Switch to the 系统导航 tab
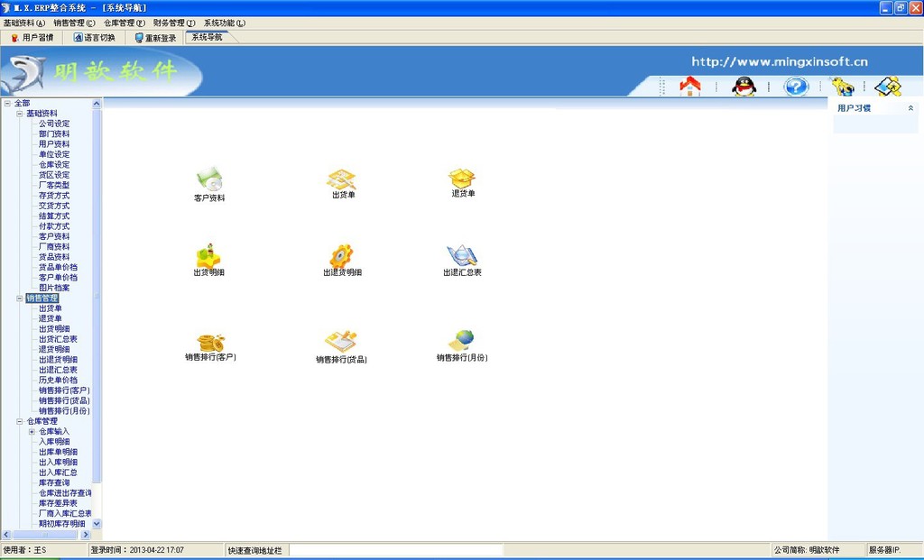 [x=207, y=37]
